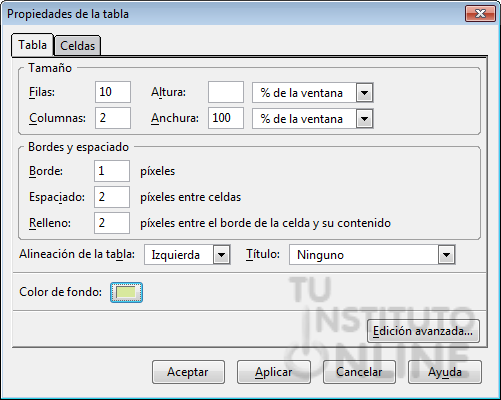Viewport: 501px width, 400px height.
Task: Select the Tabla tab
Action: point(32,45)
